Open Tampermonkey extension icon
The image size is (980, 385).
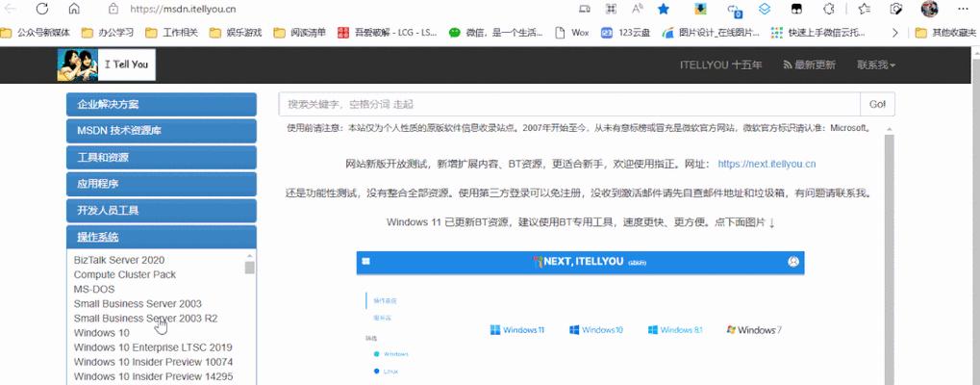(796, 9)
